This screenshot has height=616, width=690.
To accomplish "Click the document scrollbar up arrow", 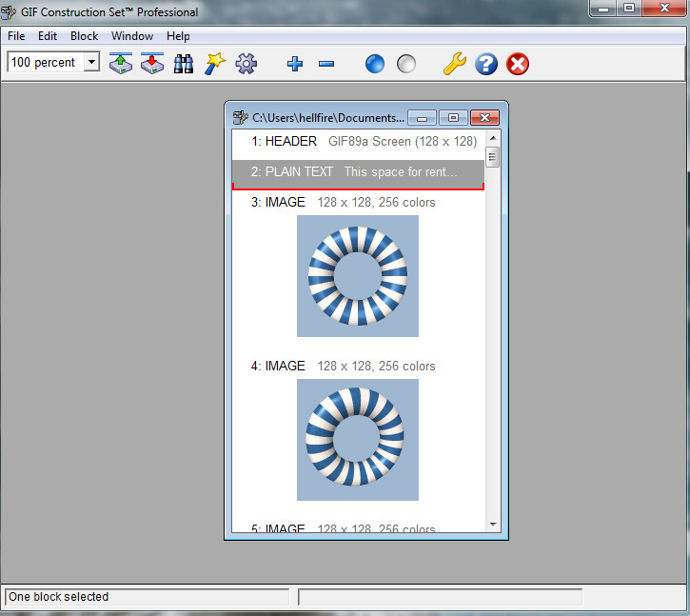I will (x=493, y=138).
